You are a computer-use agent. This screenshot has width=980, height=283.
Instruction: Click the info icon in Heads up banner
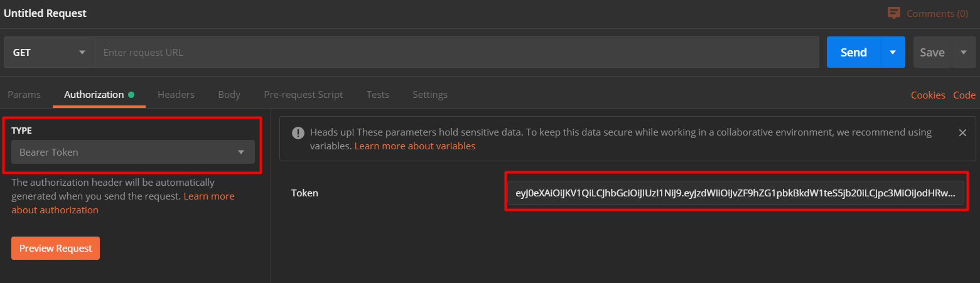coord(298,133)
